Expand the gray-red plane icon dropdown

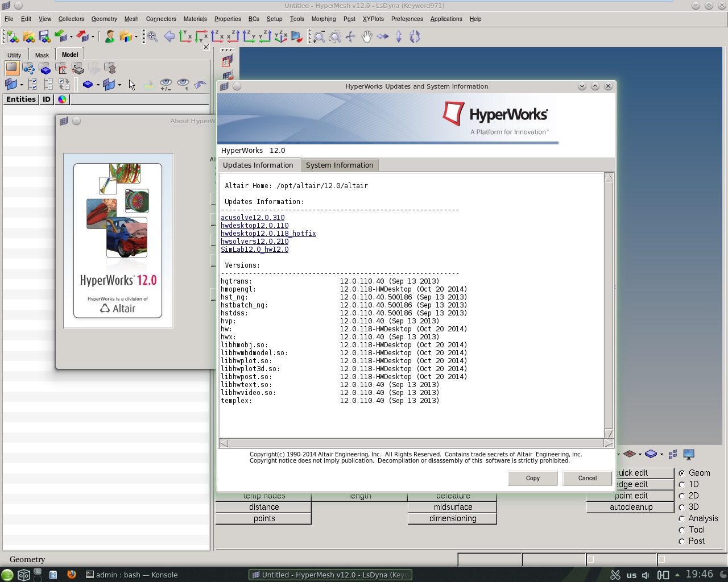tap(640, 454)
